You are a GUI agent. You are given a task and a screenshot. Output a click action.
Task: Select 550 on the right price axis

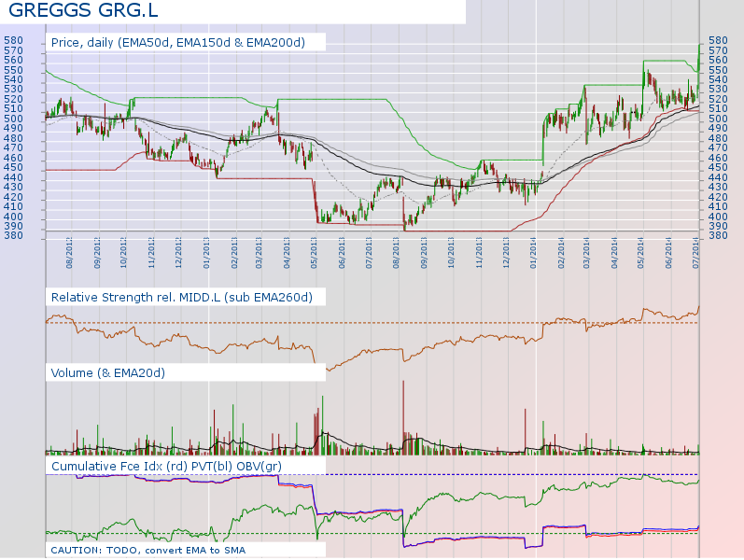pos(718,70)
